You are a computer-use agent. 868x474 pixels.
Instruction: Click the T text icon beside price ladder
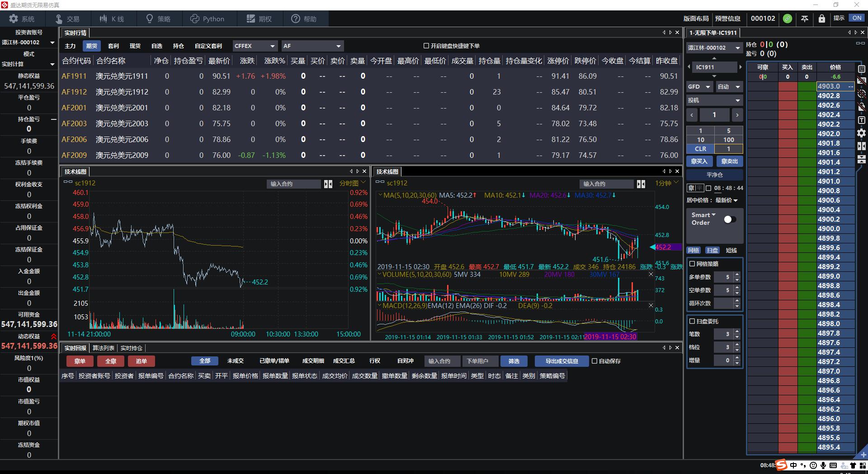[x=861, y=120]
